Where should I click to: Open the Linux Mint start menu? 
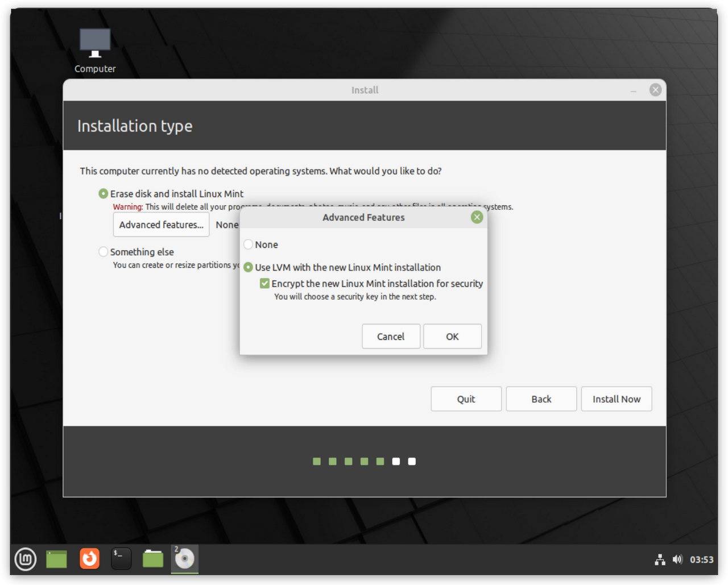point(26,559)
